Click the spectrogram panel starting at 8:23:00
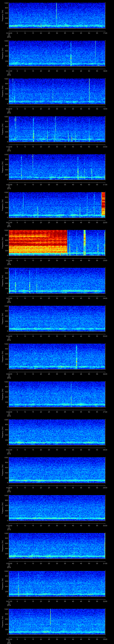 pos(57,280)
